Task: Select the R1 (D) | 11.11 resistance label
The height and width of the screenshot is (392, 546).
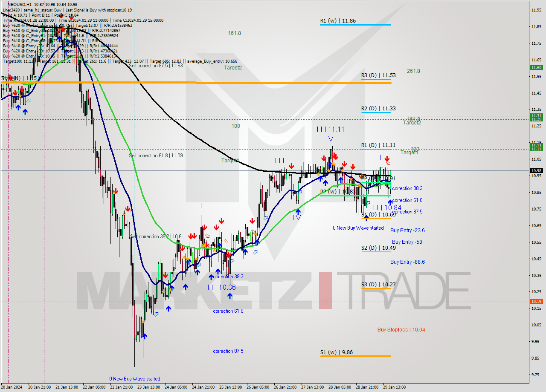Action: click(378, 145)
